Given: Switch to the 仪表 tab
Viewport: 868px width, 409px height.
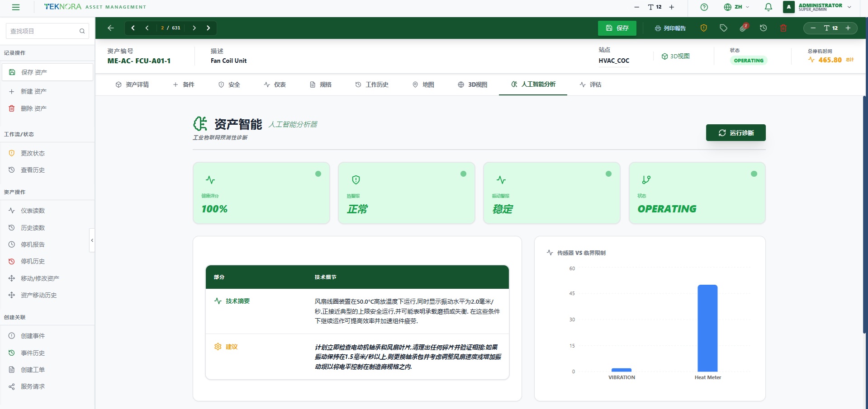Looking at the screenshot, I should pos(275,85).
